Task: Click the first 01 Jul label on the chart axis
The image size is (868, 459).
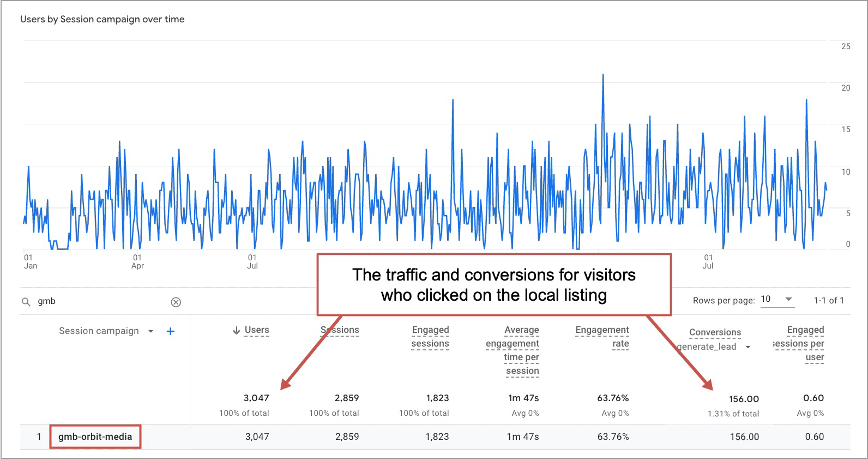Action: [x=252, y=261]
